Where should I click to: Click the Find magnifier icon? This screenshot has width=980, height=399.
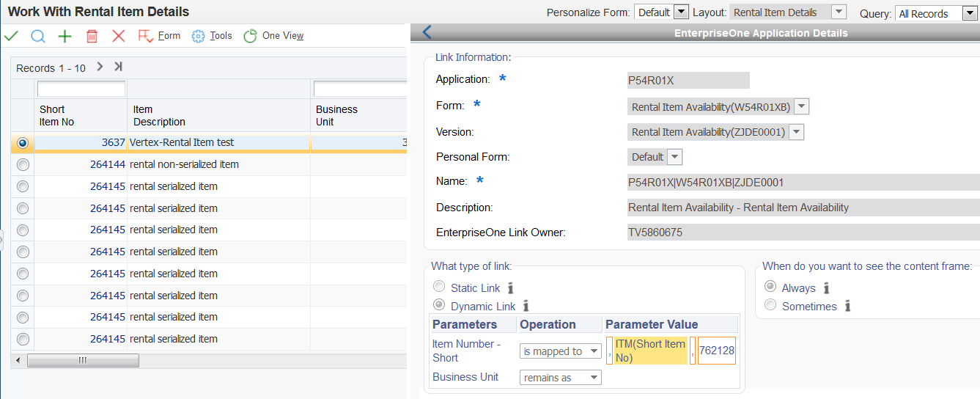click(38, 36)
